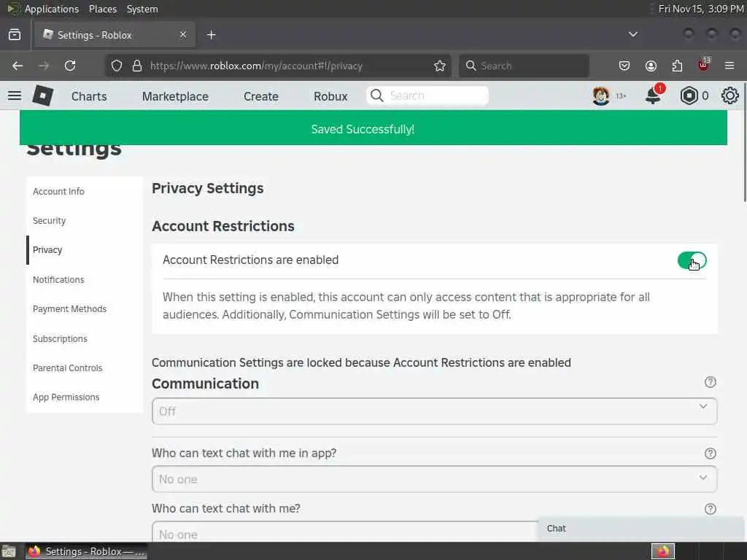The height and width of the screenshot is (560, 747).
Task: Open the Firefox View icon
Action: 15,35
